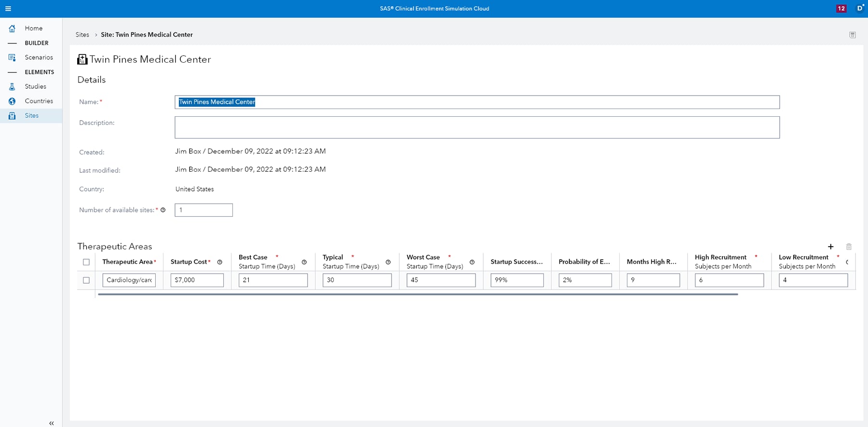Screen dimensions: 868x427
Task: Select Countries in the sidebar
Action: tap(39, 101)
